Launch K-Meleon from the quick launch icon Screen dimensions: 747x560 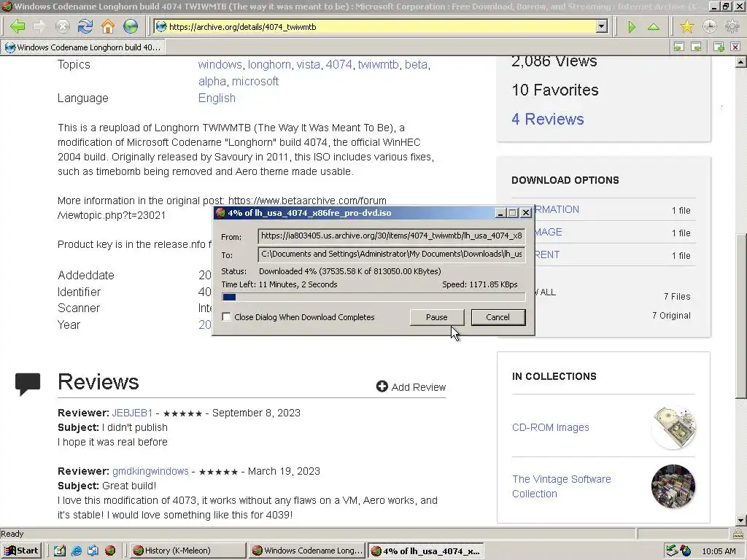pos(110,551)
